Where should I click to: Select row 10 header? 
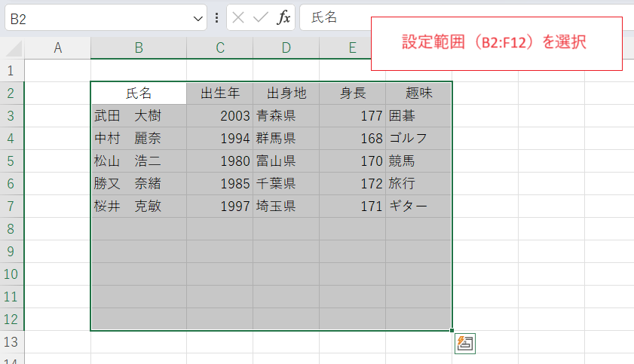[12, 274]
